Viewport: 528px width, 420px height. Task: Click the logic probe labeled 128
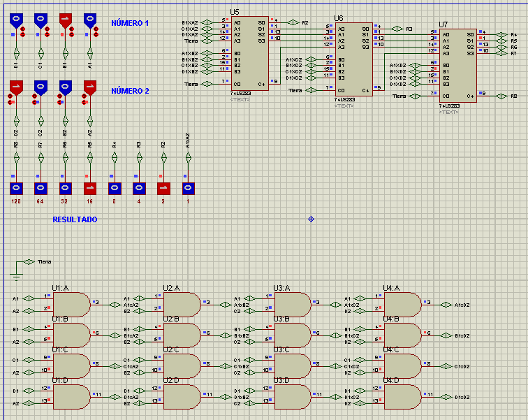[x=16, y=188]
